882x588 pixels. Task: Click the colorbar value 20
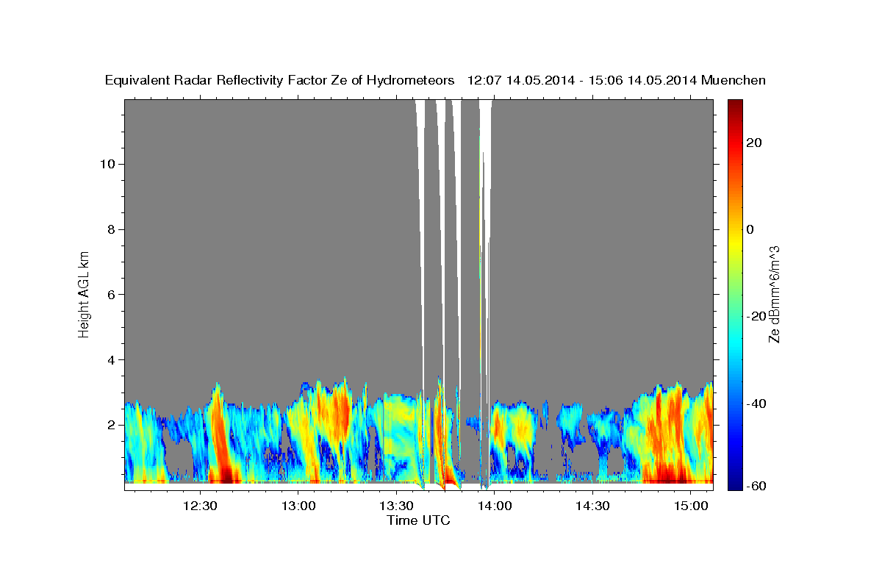pos(753,143)
